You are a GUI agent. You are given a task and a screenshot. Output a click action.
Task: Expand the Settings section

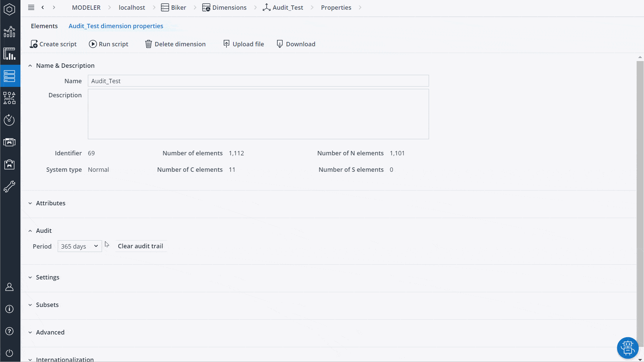click(47, 277)
